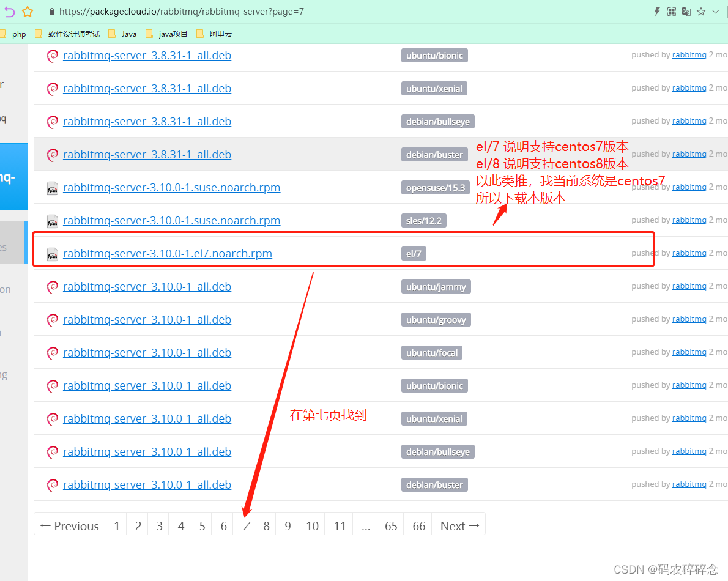This screenshot has width=728, height=581.
Task: Go to the Previous page
Action: tap(70, 526)
